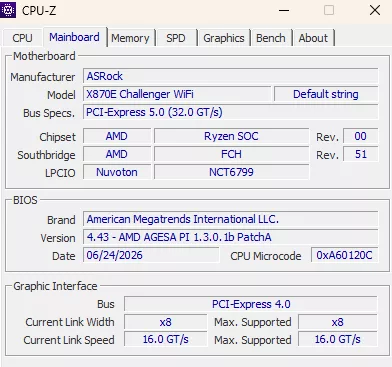Click the Ryzen SOC chipset value
Screen dimensions: 392x367
coord(231,136)
